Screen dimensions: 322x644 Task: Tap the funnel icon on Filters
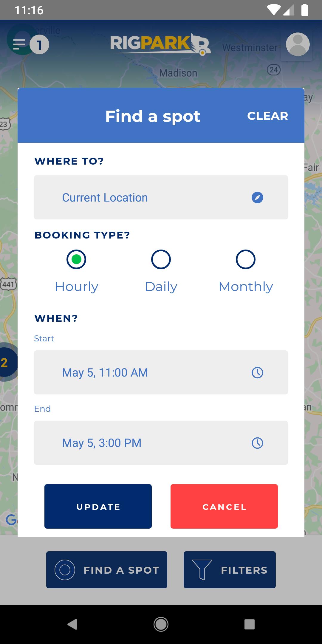click(202, 570)
